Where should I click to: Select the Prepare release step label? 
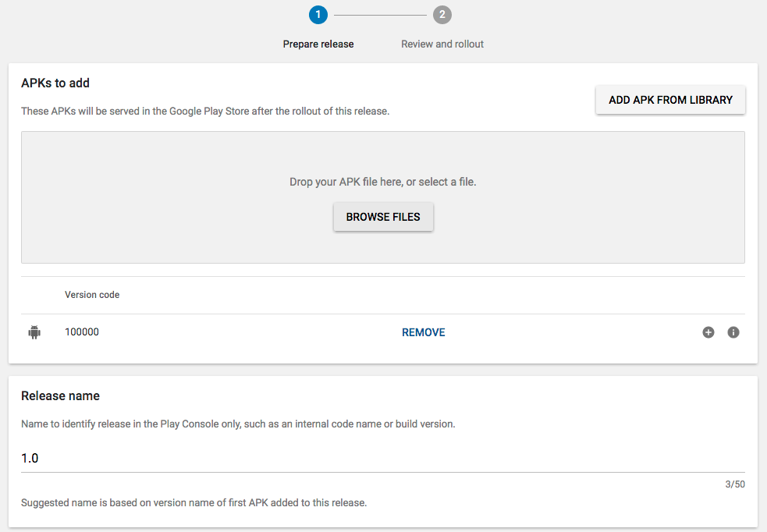coord(318,44)
